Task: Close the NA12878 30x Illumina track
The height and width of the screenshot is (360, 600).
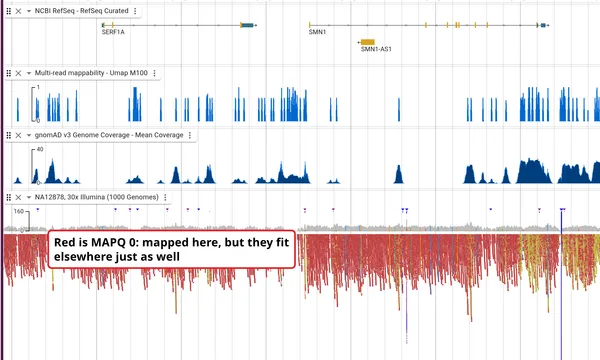Action: click(18, 197)
